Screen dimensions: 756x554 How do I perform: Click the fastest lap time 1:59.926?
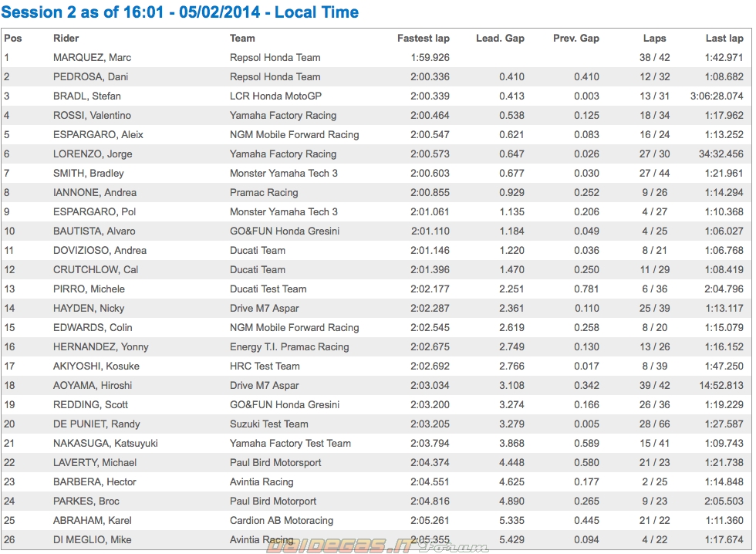(x=430, y=57)
